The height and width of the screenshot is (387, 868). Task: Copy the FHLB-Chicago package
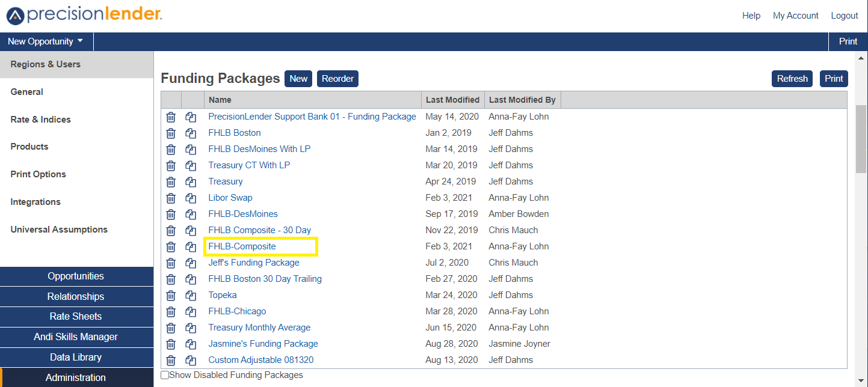(x=191, y=311)
